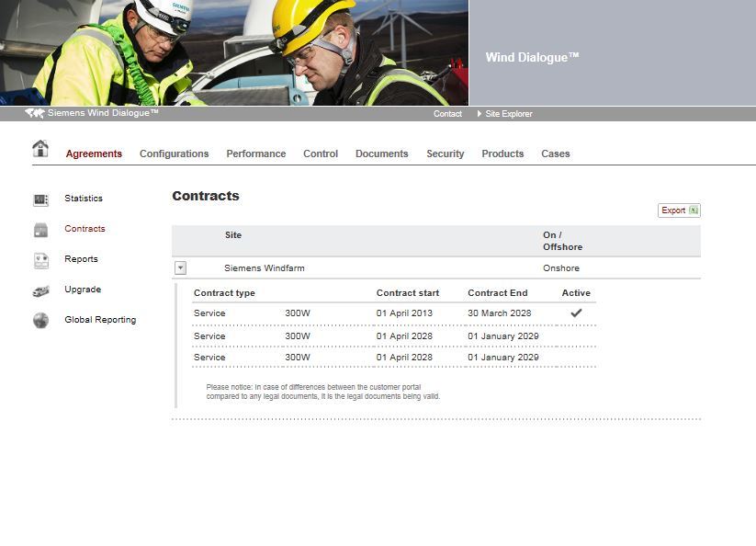Open the Contact link
This screenshot has height=546, width=756.
click(x=447, y=114)
